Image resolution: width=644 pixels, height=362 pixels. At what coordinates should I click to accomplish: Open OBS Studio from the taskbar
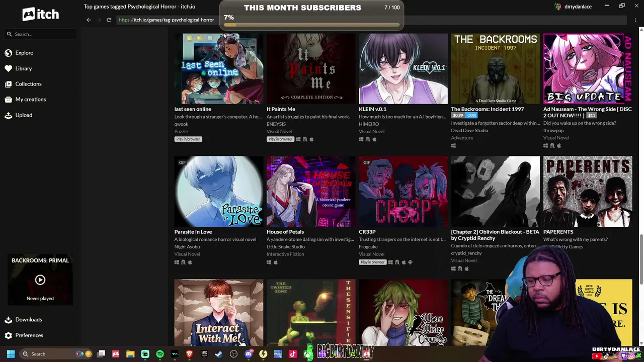(233, 354)
